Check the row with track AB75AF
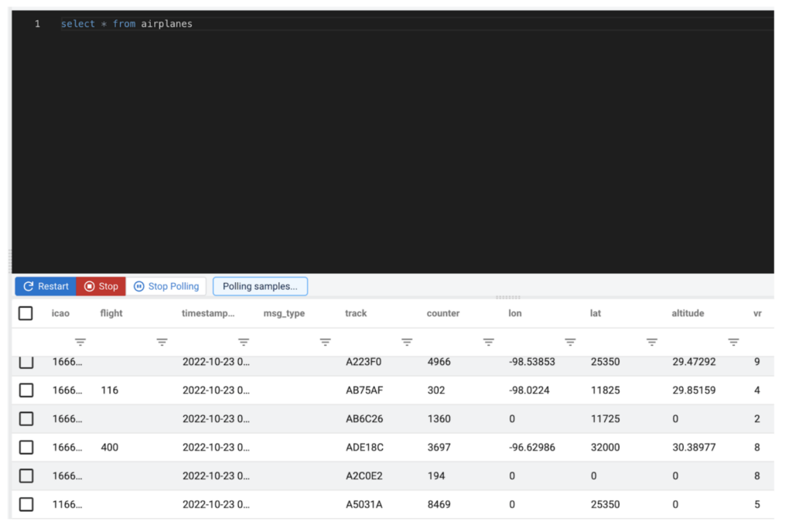The image size is (792, 532). [26, 390]
